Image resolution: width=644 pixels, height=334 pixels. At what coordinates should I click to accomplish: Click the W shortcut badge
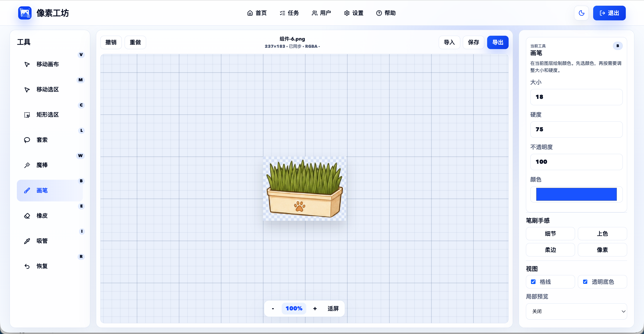tap(80, 156)
